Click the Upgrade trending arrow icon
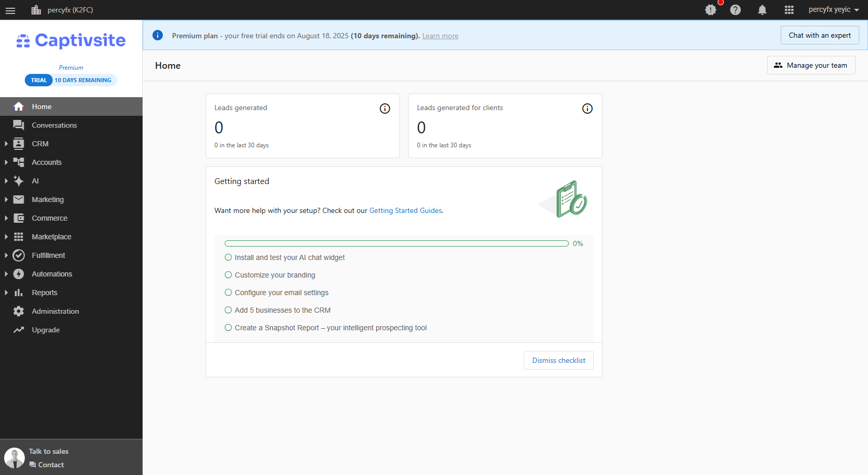This screenshot has width=868, height=475. [x=19, y=330]
